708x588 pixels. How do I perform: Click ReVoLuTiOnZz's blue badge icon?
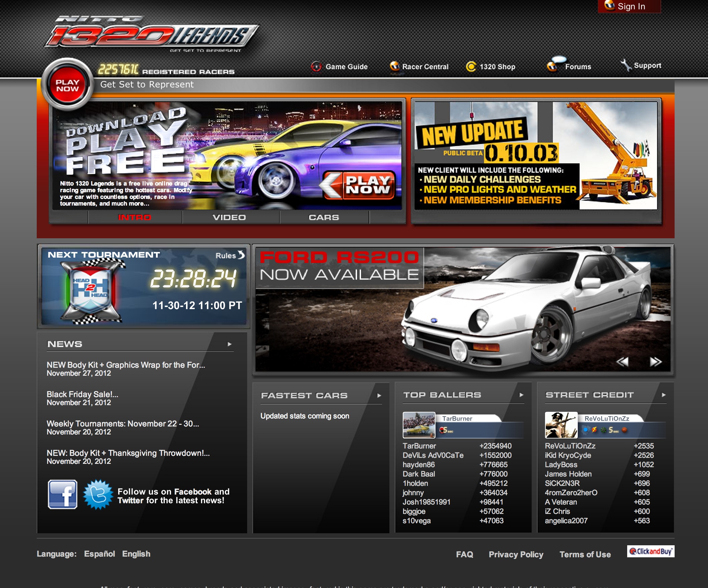pos(586,429)
